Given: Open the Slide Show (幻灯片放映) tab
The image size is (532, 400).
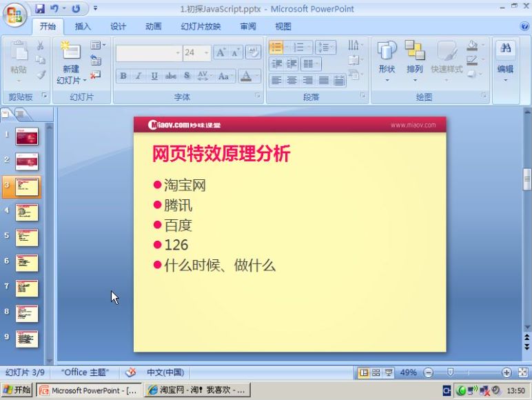Looking at the screenshot, I should click(201, 27).
